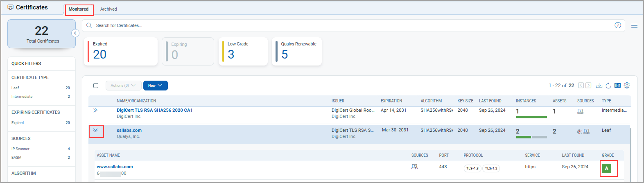Click the download certificates icon
The height and width of the screenshot is (183, 644).
(599, 86)
